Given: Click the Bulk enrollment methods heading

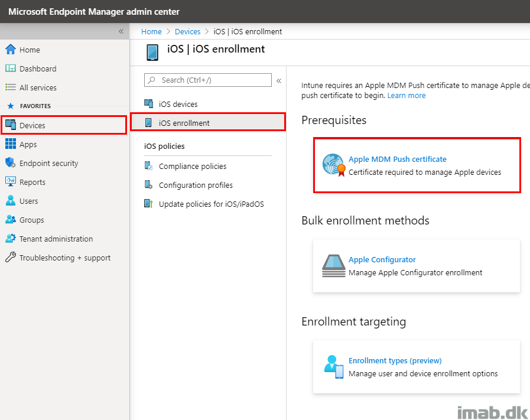Looking at the screenshot, I should pos(365,221).
